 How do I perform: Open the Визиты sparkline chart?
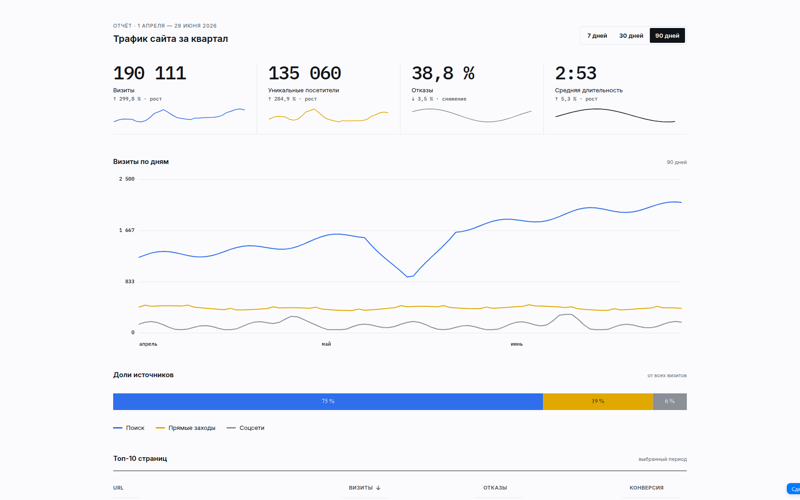(179, 116)
